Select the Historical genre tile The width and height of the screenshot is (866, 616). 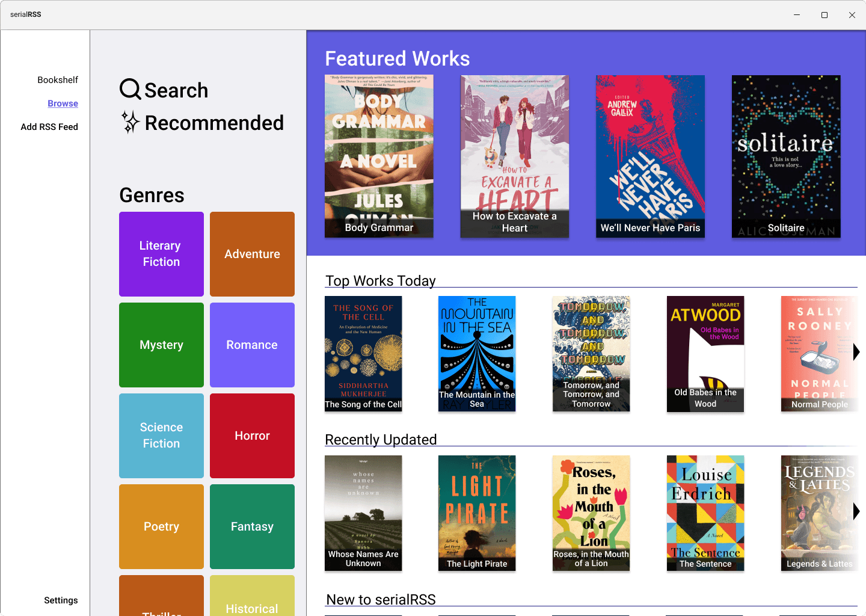(x=252, y=596)
